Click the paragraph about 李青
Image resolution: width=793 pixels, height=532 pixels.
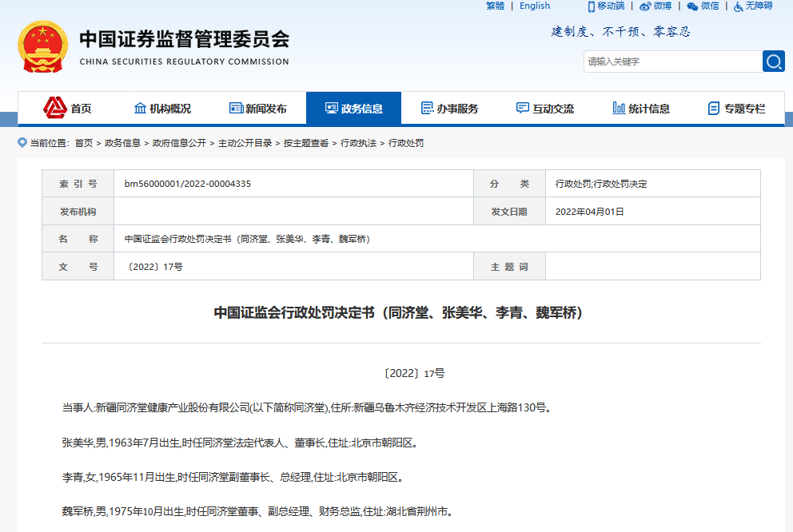(x=233, y=478)
